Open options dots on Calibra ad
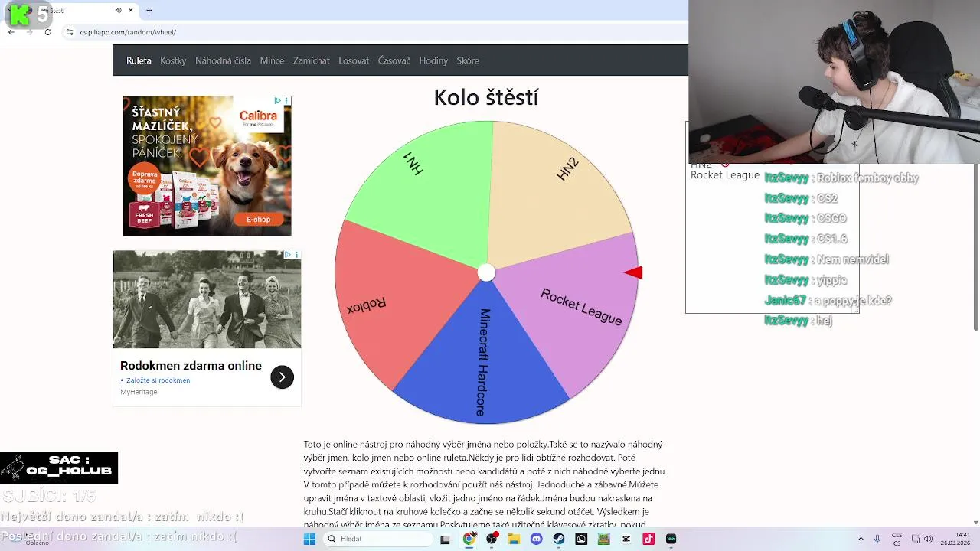Screen dimensions: 980x551 click(287, 100)
